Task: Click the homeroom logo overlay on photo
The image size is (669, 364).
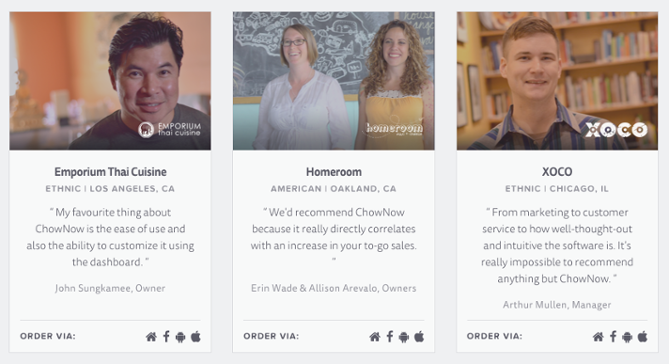Action: (x=394, y=128)
